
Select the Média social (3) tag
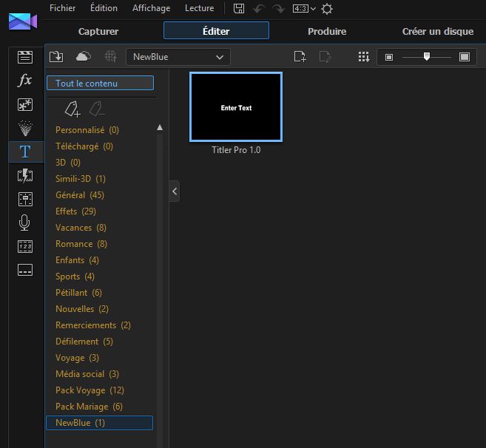(87, 374)
